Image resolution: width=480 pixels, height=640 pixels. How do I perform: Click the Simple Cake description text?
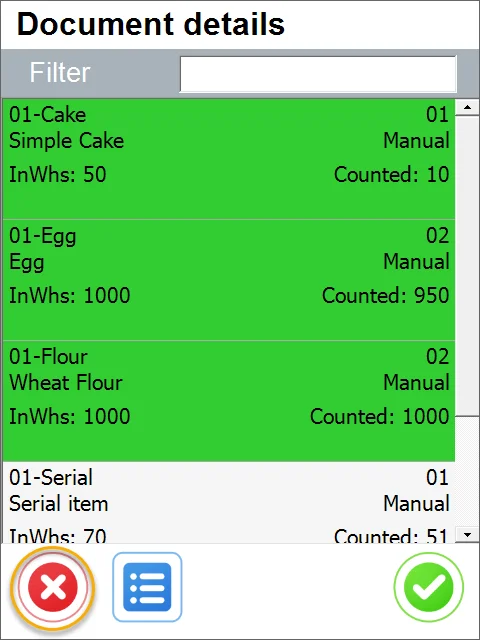[x=67, y=141]
